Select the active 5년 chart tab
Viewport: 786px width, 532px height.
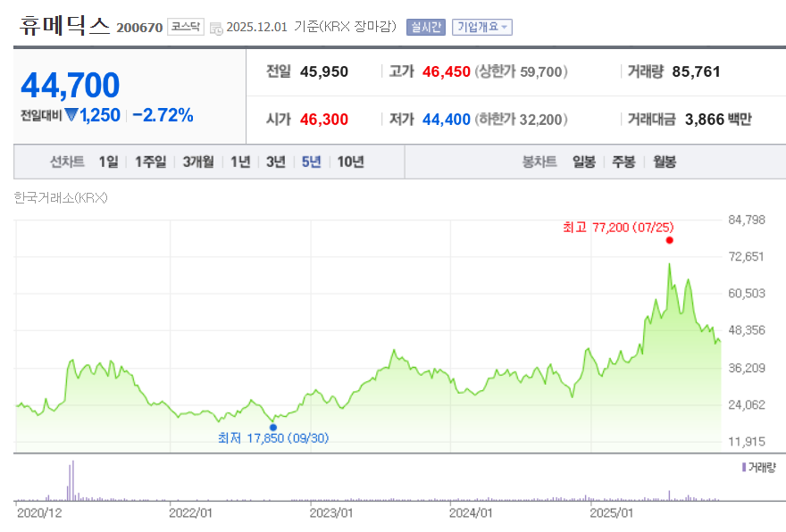tap(311, 162)
